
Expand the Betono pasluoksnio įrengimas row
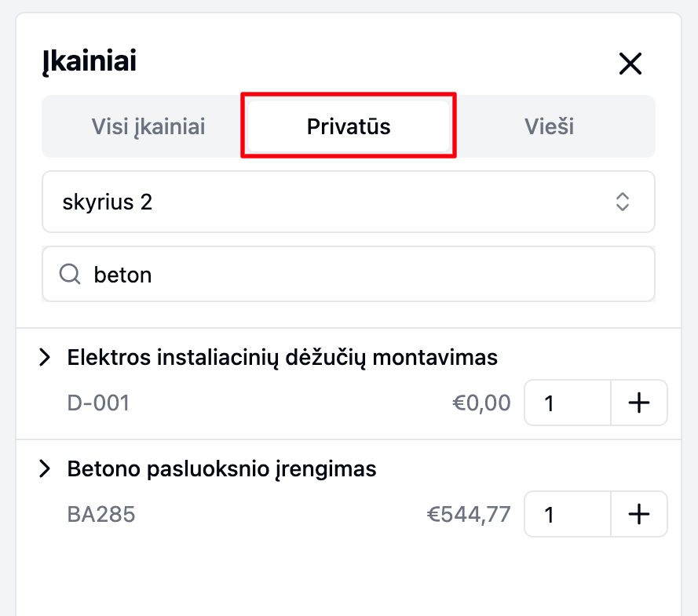(x=46, y=469)
